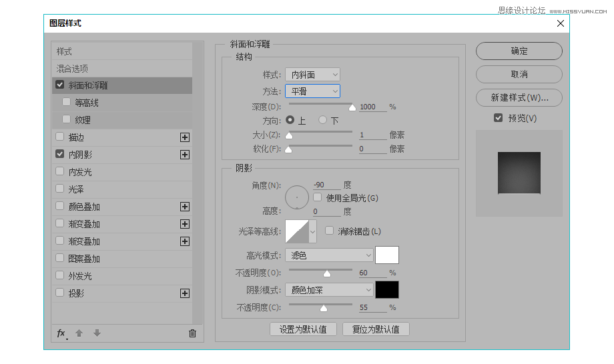Click the 设置为默认值 button
The height and width of the screenshot is (364, 614).
303,329
